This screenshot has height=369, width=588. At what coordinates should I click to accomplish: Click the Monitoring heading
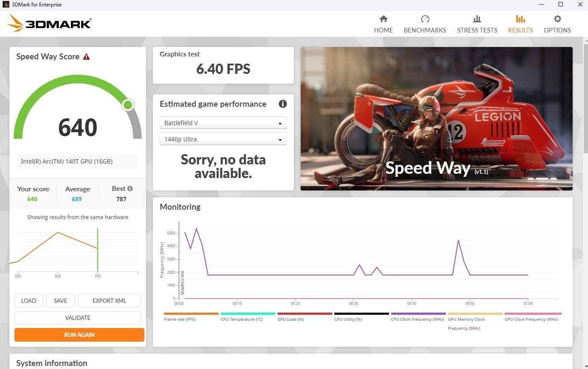pos(180,207)
